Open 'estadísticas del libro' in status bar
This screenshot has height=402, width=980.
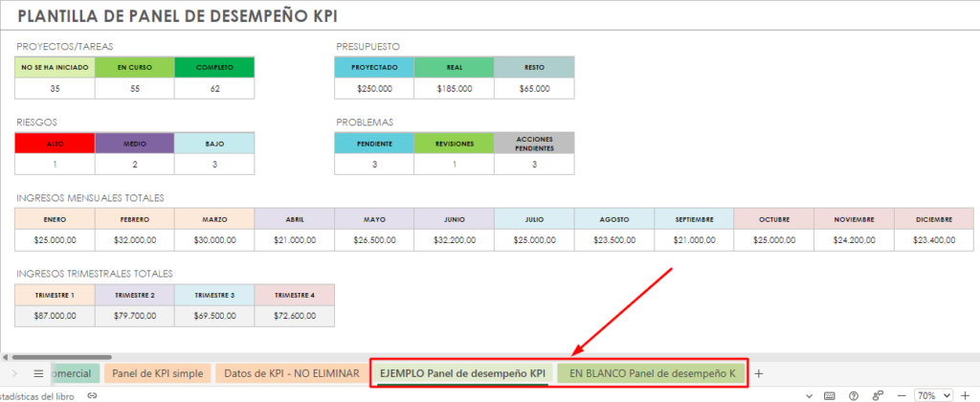click(x=37, y=396)
